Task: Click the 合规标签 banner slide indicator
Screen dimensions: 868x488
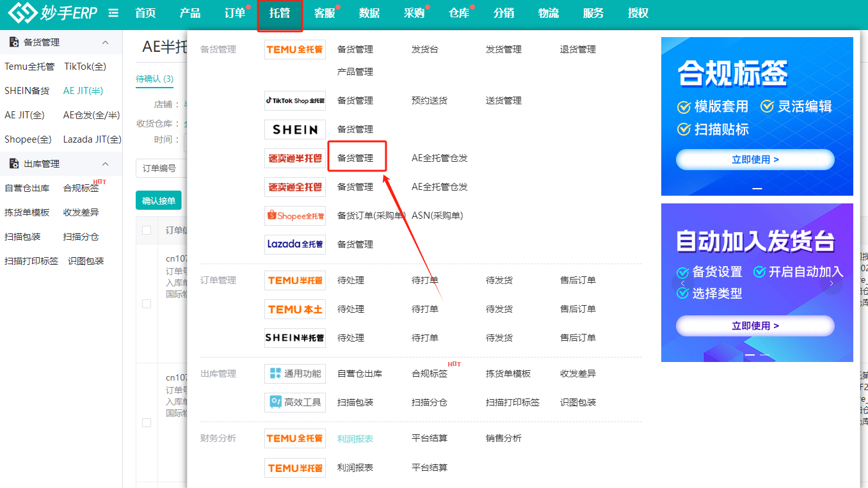Action: pyautogui.click(x=757, y=189)
